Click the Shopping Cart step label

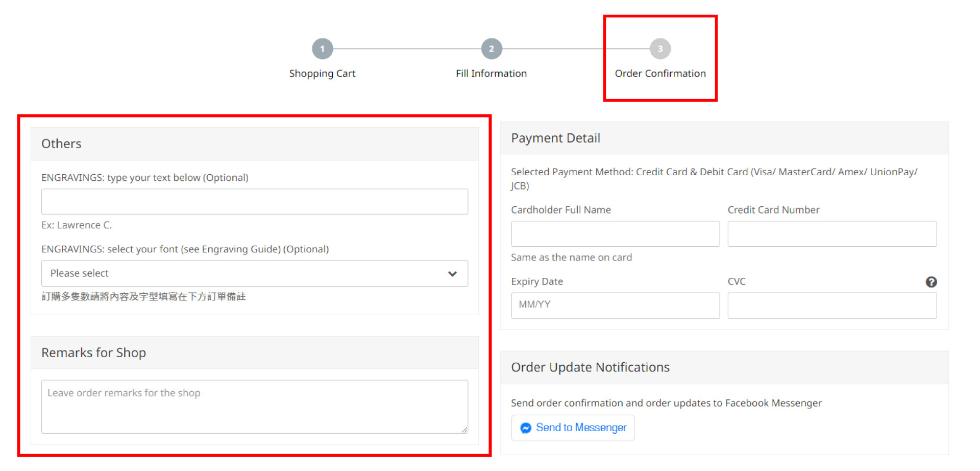pos(322,74)
